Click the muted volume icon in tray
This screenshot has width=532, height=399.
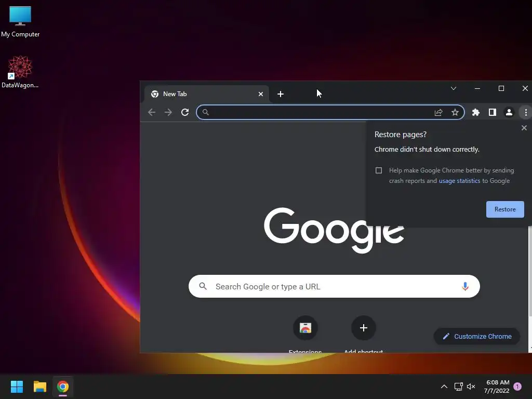tap(471, 387)
